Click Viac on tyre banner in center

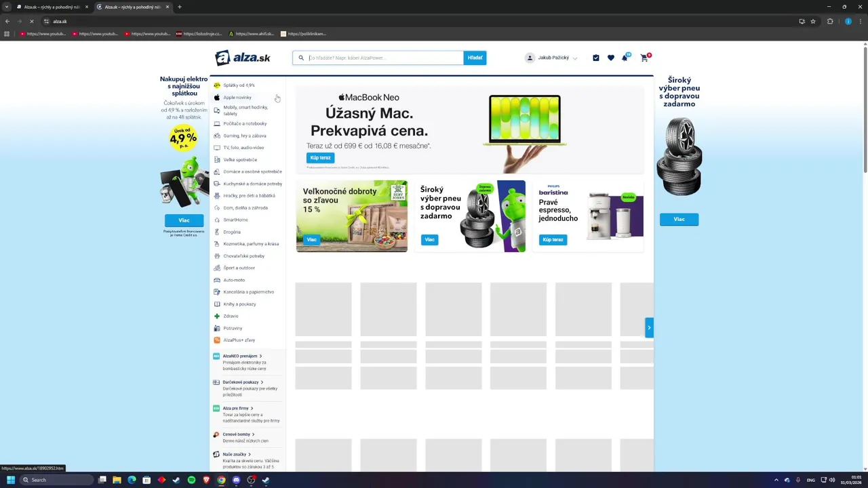(x=429, y=239)
